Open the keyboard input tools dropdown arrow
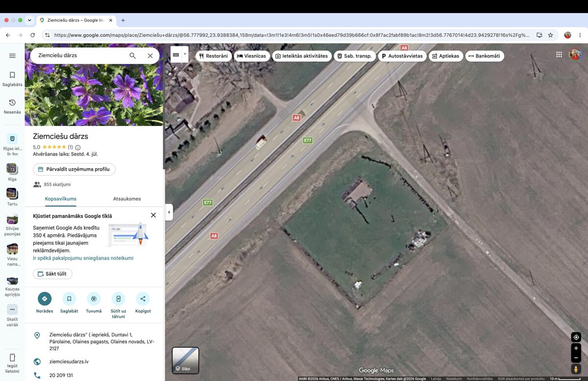588x381 pixels. [x=185, y=54]
